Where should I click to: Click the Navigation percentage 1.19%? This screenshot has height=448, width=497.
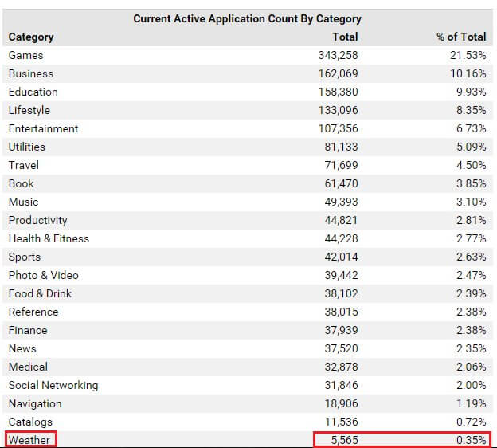tap(469, 403)
